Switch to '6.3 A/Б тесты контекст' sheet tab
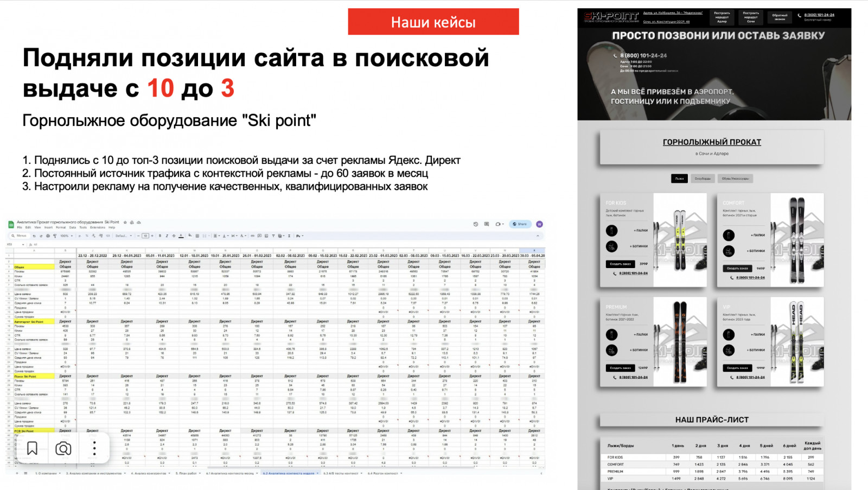Viewport: 868px width, 490px height. (x=342, y=473)
